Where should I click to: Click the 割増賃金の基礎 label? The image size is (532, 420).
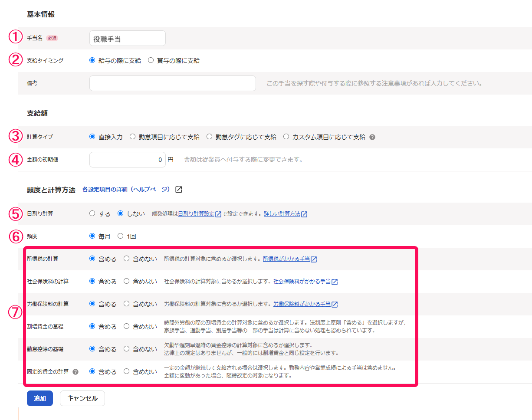point(45,327)
